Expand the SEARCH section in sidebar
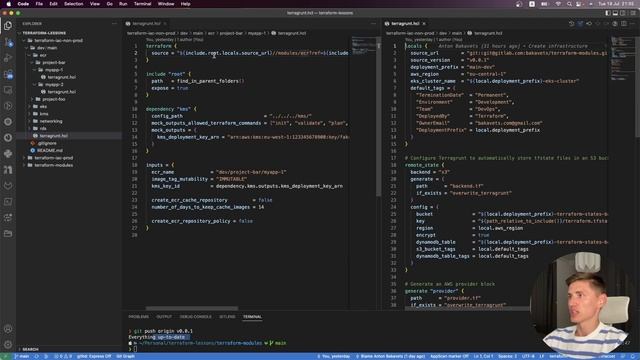Screen dimensions: 640x360 (30, 349)
